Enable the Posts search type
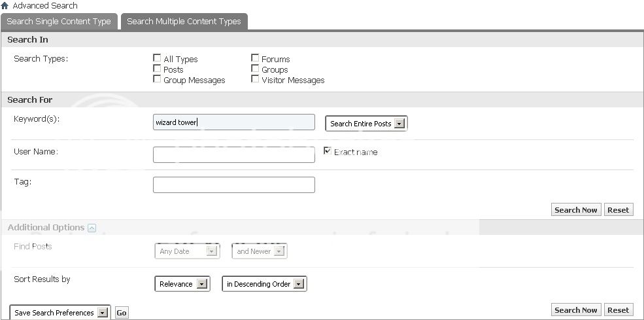Viewport: 644px width, 320px height. (x=157, y=69)
